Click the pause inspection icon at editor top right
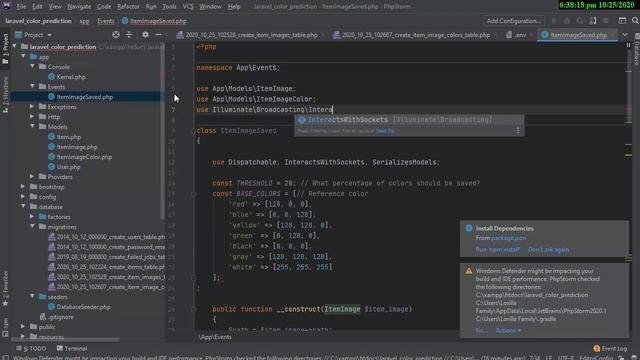 628,46
